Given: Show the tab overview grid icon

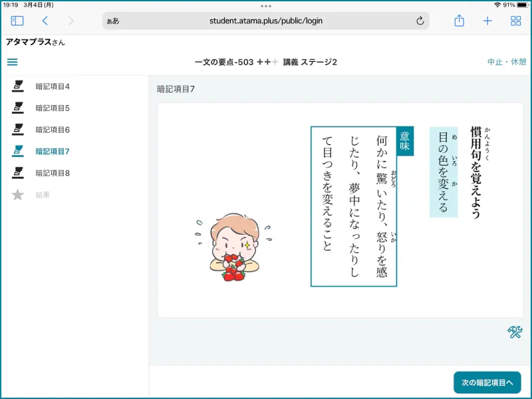Looking at the screenshot, I should 516,21.
